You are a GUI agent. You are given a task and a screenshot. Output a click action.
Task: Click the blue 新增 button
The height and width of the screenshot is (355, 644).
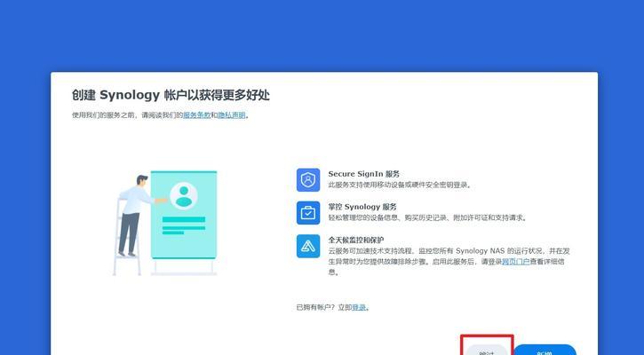545,350
